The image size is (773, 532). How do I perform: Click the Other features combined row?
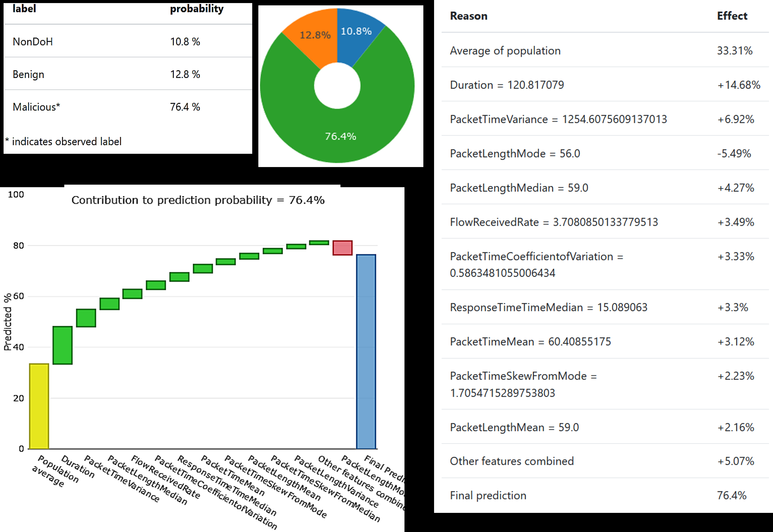point(512,461)
